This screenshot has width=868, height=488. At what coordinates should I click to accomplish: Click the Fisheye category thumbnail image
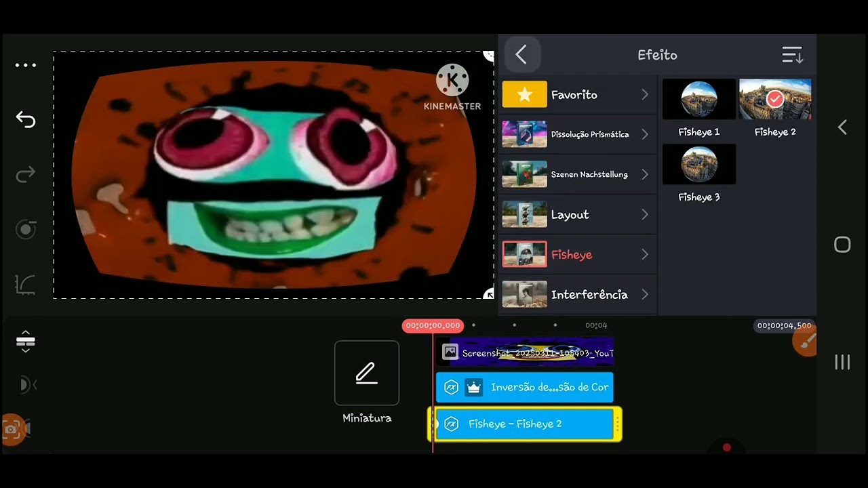tap(525, 255)
